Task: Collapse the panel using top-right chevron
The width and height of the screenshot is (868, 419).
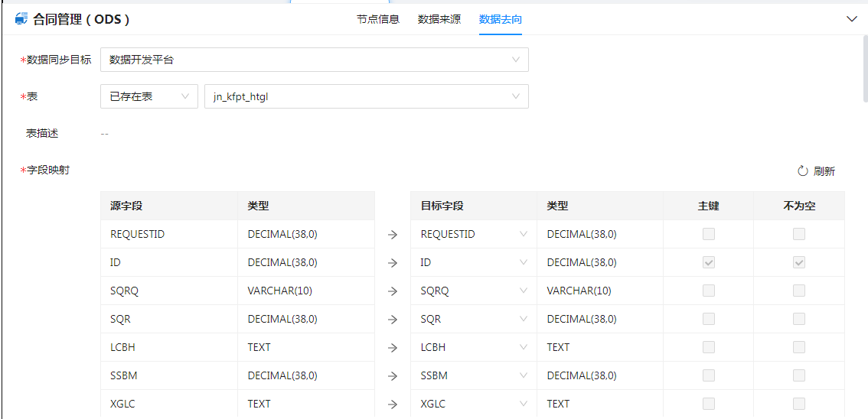Action: [x=851, y=19]
